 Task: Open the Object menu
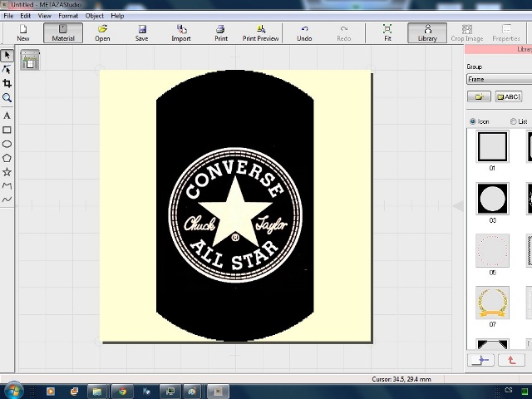[95, 16]
